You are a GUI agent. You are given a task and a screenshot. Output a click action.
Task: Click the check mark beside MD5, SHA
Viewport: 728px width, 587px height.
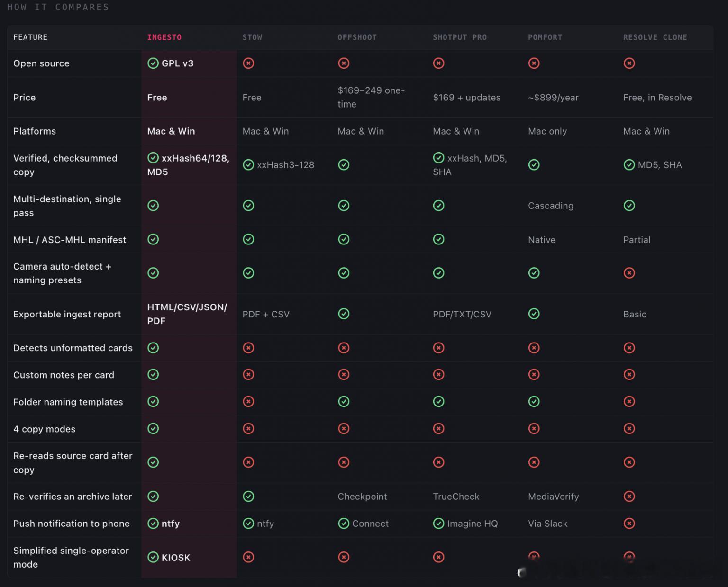coord(629,165)
